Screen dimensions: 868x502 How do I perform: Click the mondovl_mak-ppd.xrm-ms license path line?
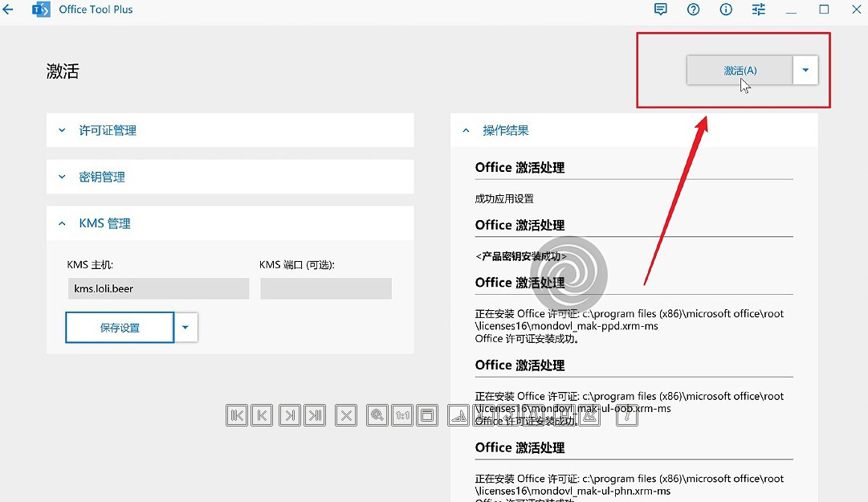click(x=566, y=326)
